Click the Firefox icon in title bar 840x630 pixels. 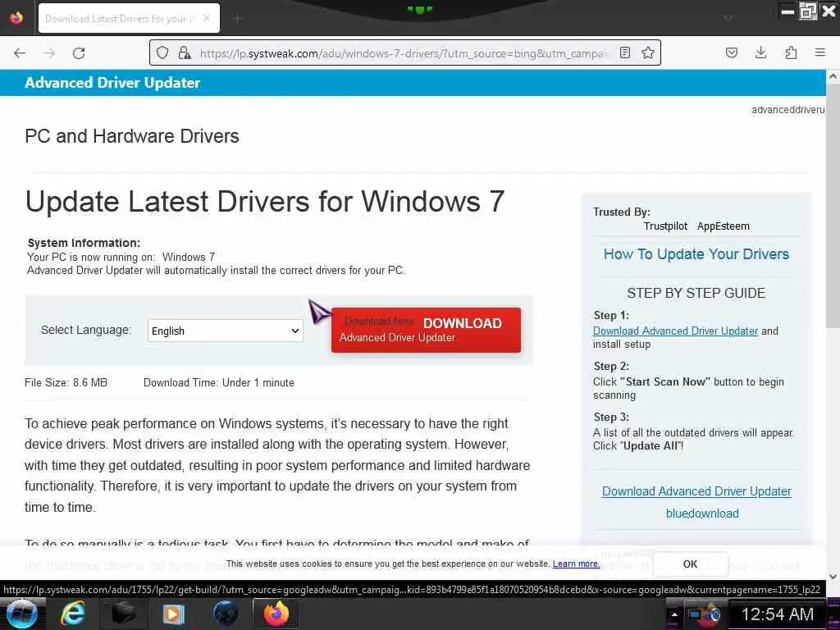pyautogui.click(x=16, y=18)
